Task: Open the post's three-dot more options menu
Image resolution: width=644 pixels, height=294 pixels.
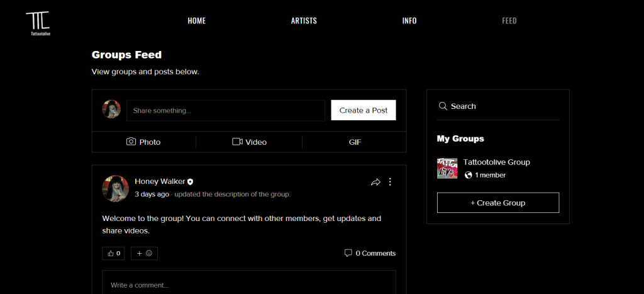Action: (x=390, y=182)
